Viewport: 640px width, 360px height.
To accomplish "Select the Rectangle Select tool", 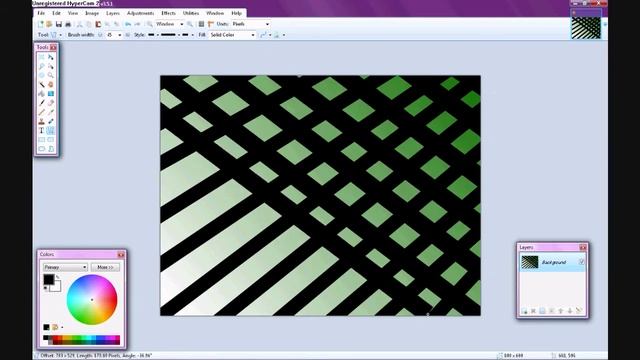I will pyautogui.click(x=42, y=57).
